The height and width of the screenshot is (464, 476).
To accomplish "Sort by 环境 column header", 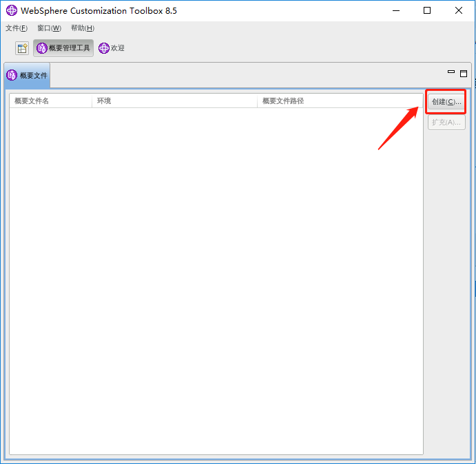I will tap(174, 101).
